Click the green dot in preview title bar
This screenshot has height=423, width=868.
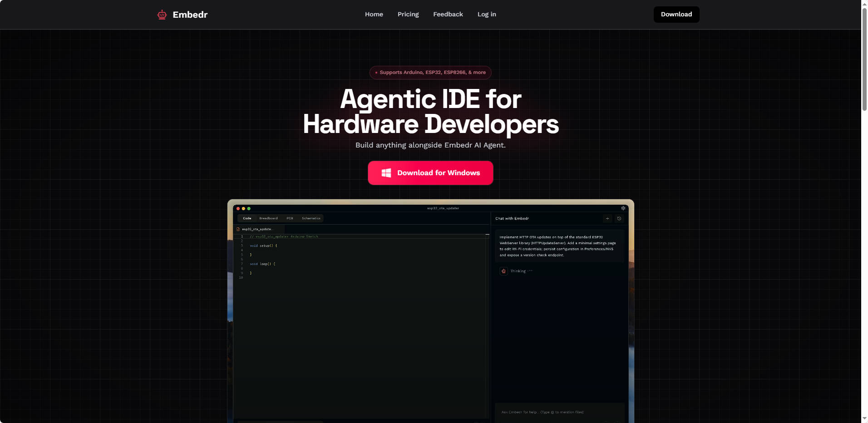coord(249,209)
